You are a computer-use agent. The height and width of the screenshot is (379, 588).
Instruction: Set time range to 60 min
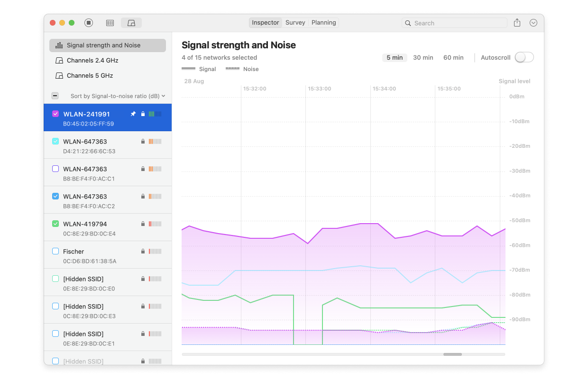click(x=453, y=58)
